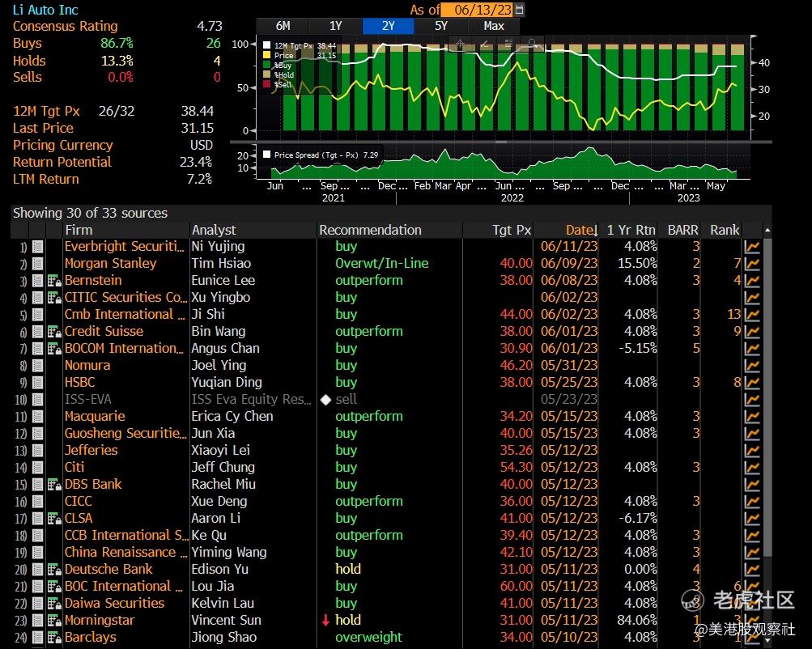The image size is (812, 649).
Task: Open CITIC Securities locked research report icon
Action: [54, 298]
